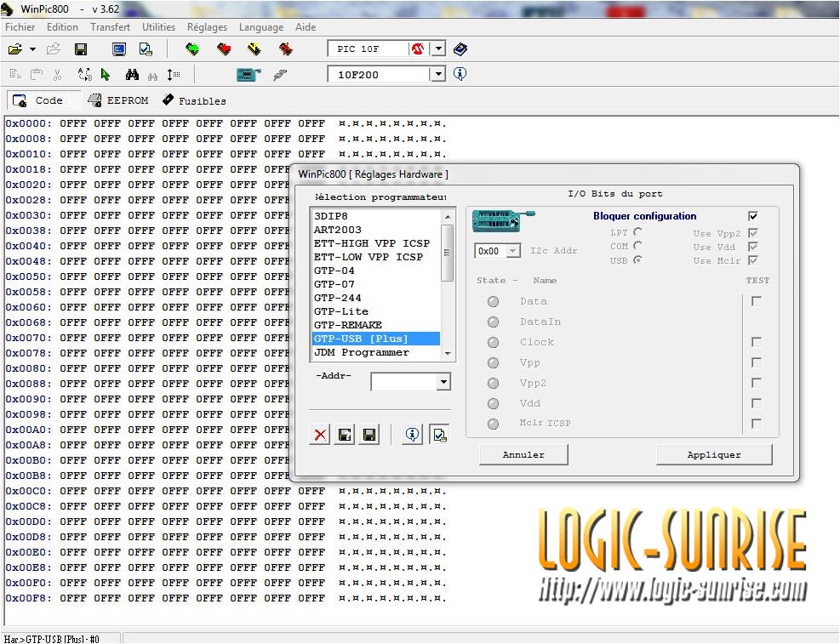Click the info icon in hardware dialog

point(413,435)
